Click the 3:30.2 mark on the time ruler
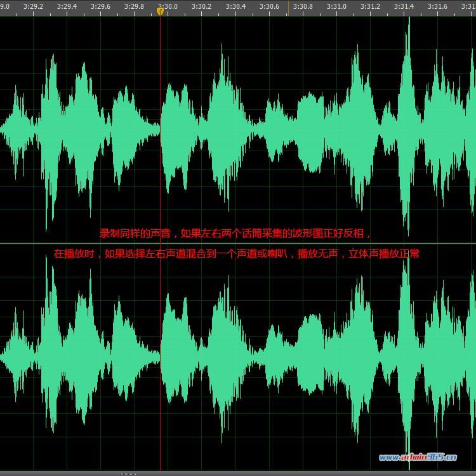476x476 pixels. pyautogui.click(x=202, y=6)
